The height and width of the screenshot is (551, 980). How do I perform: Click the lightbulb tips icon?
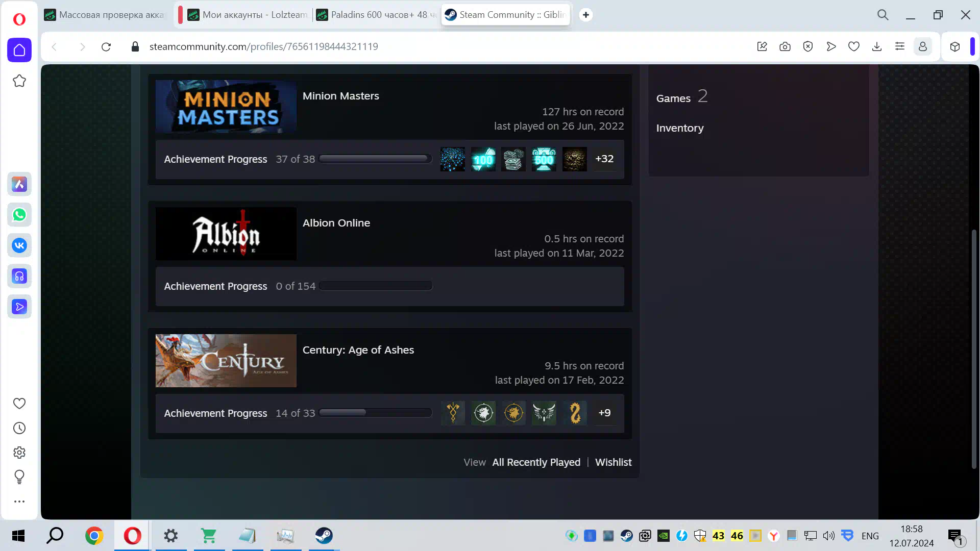point(19,477)
